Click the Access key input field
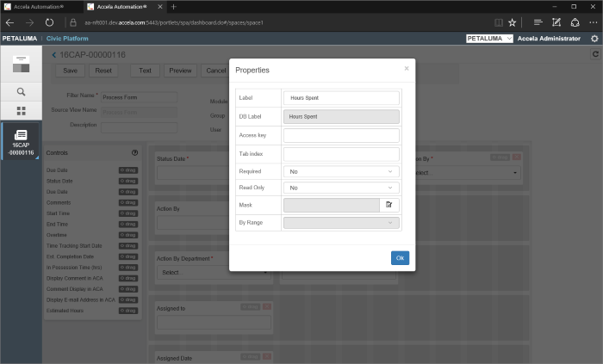Image resolution: width=603 pixels, height=364 pixels. (341, 135)
